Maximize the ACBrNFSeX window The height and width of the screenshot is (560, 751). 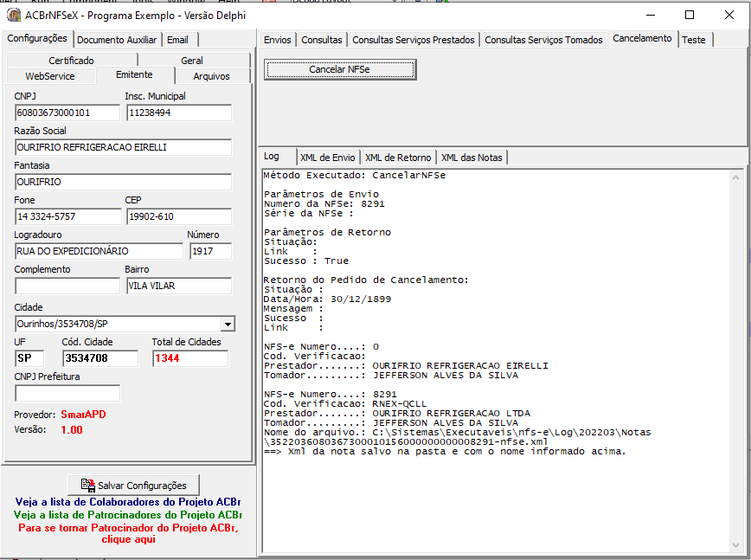[690, 16]
